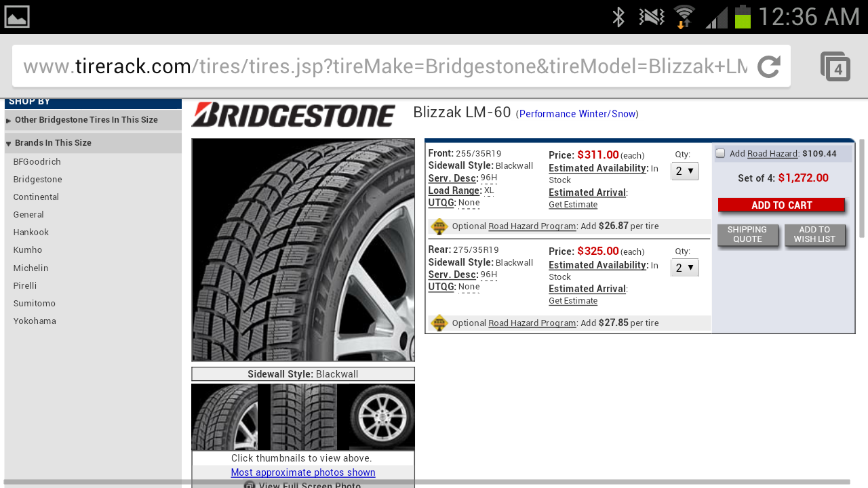The image size is (868, 488).
Task: Tap the 12:36 AM clock
Action: point(809,16)
